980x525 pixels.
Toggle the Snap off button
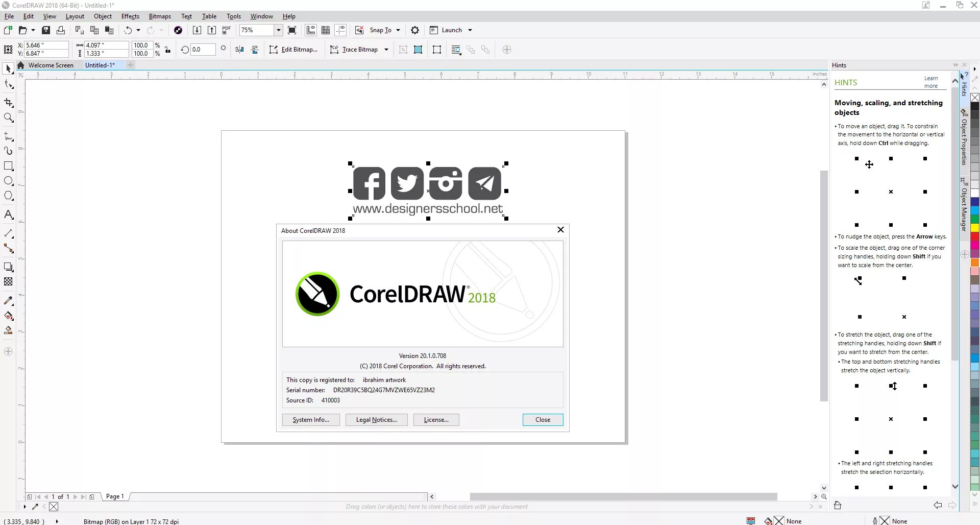359,30
